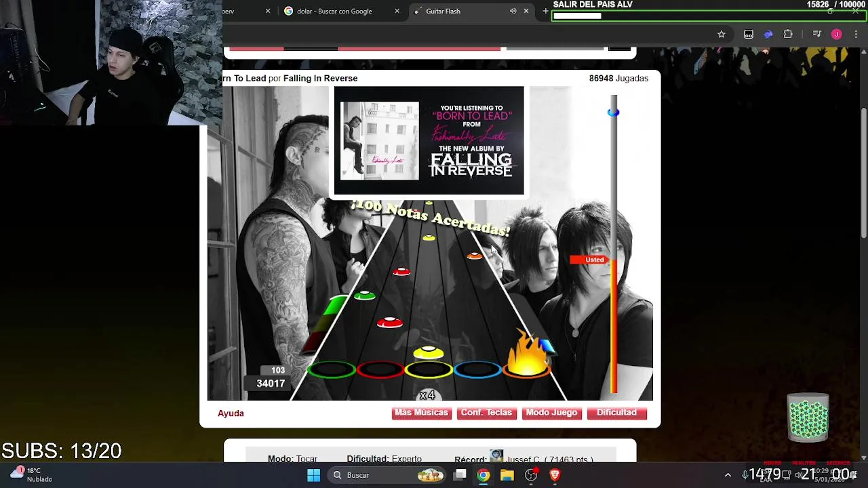
Task: Click the Más Músicas button
Action: coord(421,413)
